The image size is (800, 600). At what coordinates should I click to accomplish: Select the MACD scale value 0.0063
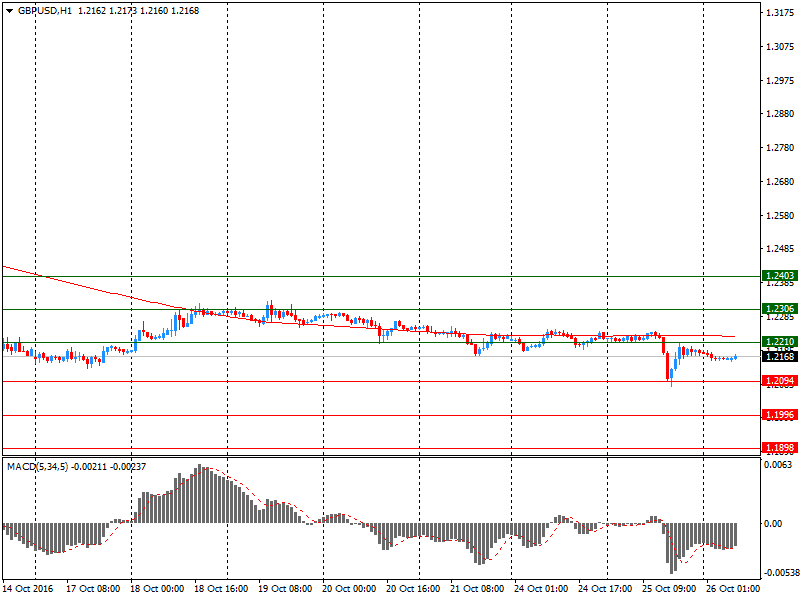tap(778, 465)
